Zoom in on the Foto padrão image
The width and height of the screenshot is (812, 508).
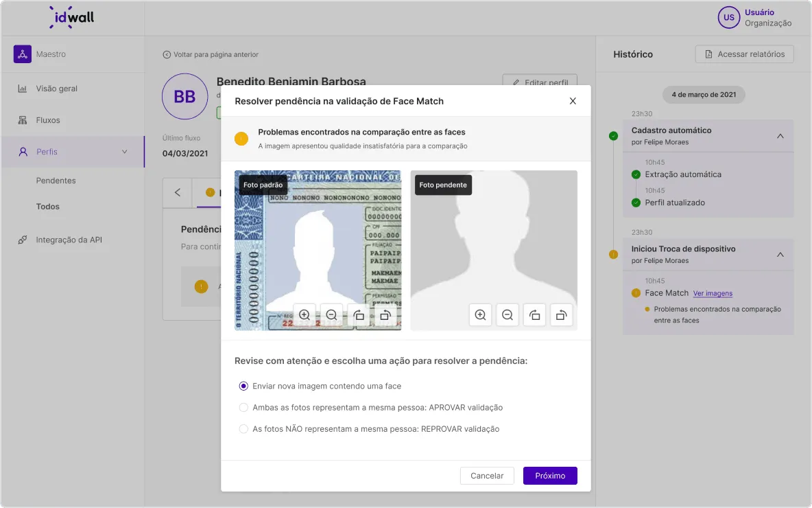click(304, 315)
